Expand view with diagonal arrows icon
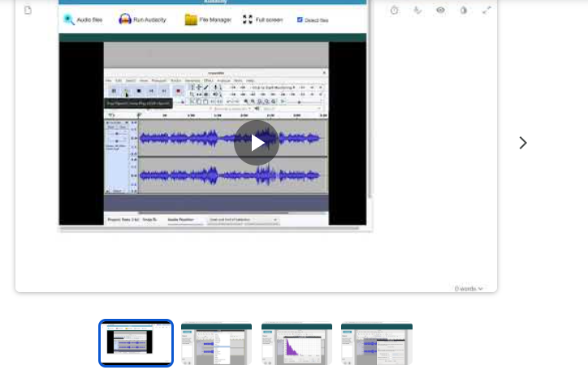This screenshot has width=588, height=387. pyautogui.click(x=486, y=10)
